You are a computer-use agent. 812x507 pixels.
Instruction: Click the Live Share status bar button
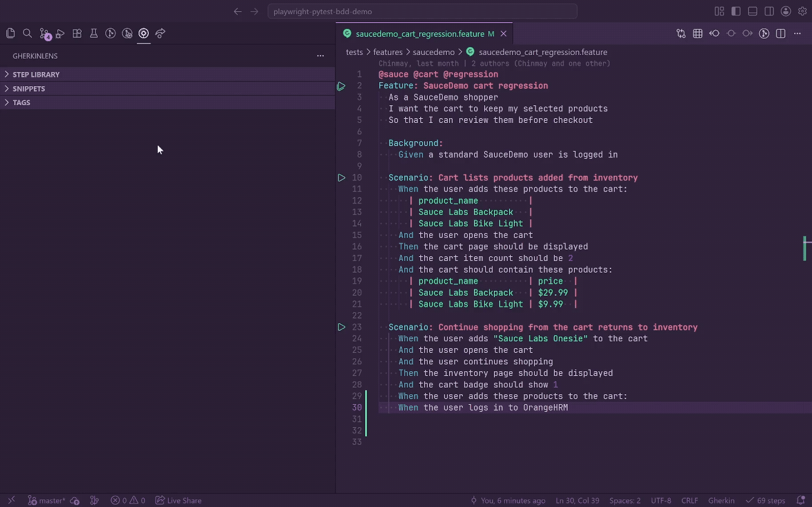(179, 500)
